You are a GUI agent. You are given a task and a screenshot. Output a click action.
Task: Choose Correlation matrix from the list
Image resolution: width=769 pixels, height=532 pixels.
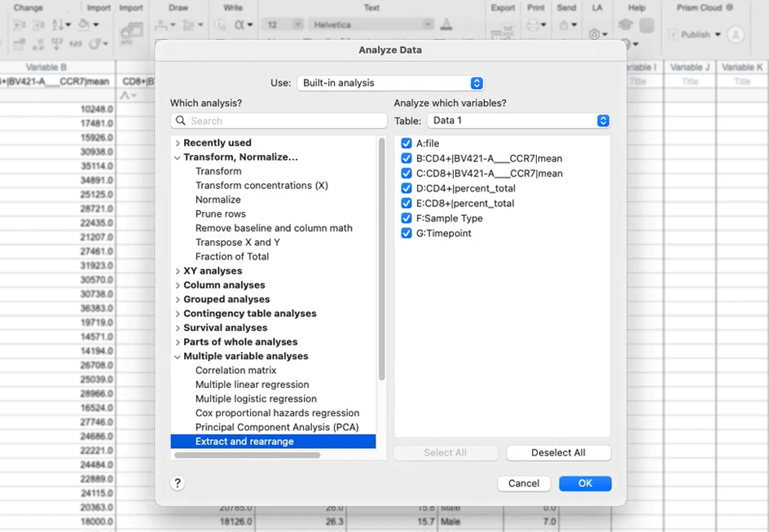pyautogui.click(x=235, y=370)
